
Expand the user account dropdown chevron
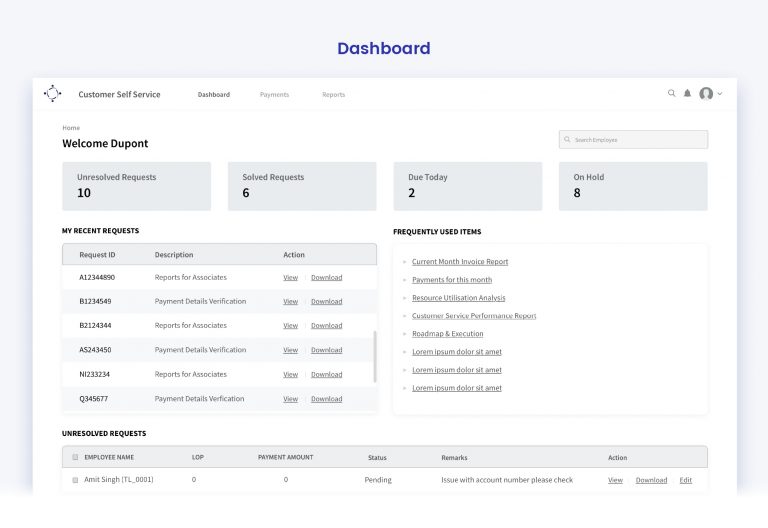(x=720, y=94)
